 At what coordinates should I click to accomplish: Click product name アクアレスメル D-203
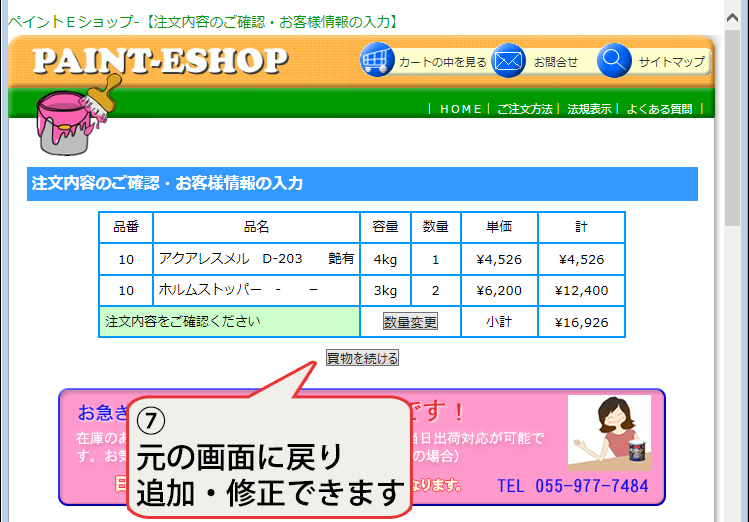pos(230,258)
